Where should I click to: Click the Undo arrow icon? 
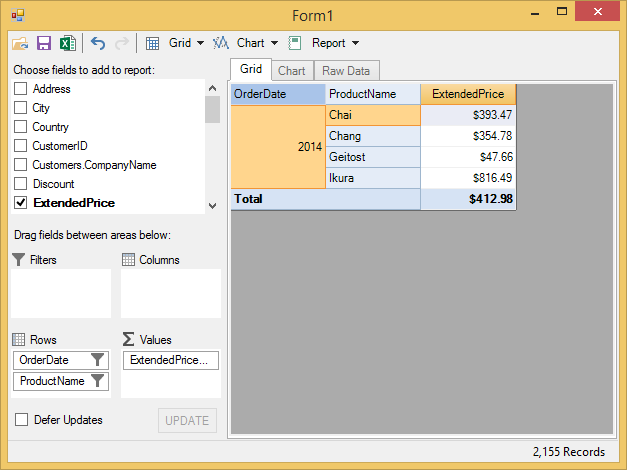98,43
